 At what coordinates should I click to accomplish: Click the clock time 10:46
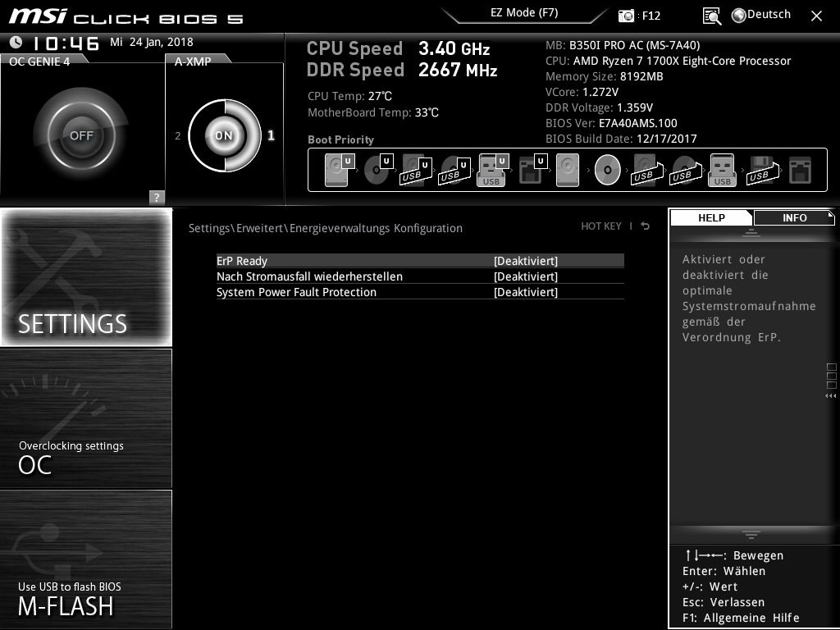66,43
